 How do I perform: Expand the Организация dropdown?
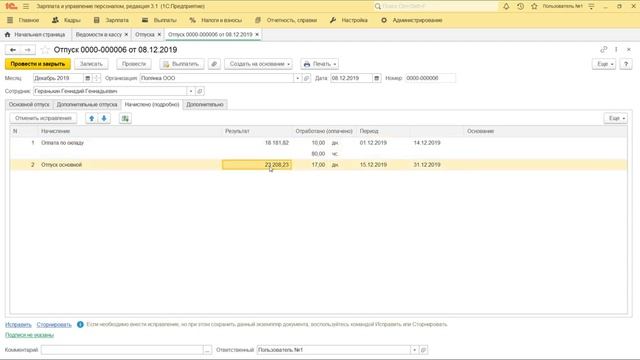(x=298, y=78)
